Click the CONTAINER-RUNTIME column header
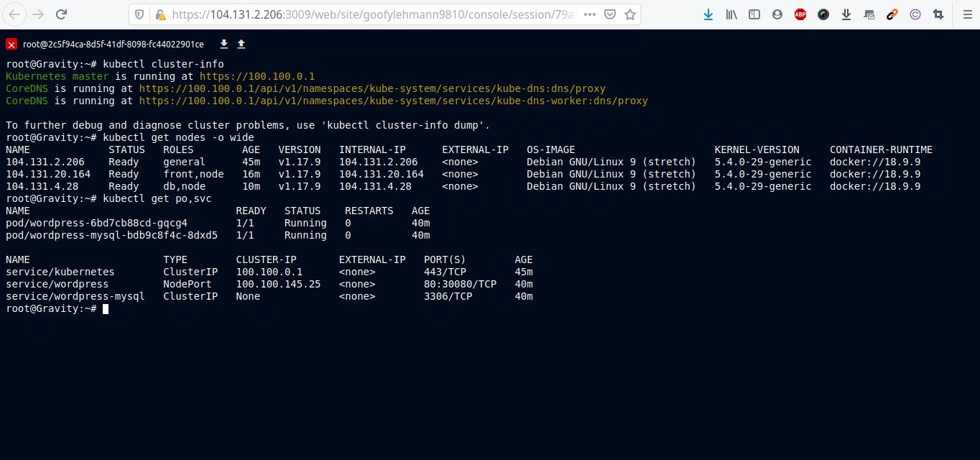980x460 pixels. point(881,149)
